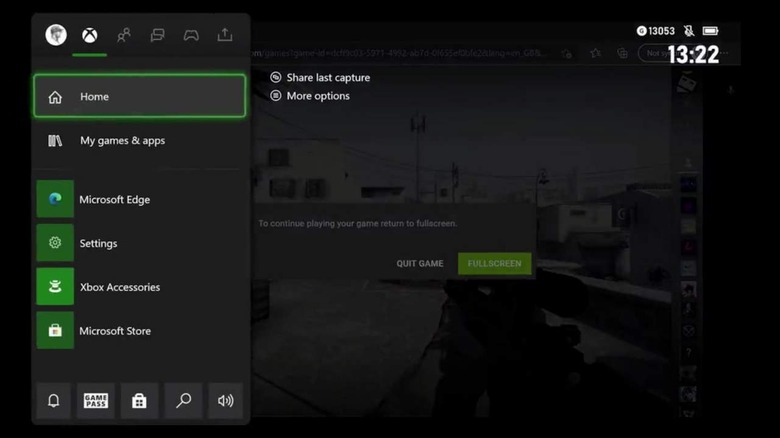Click the green FULLSCREEN button
The image size is (780, 438).
[x=494, y=263]
